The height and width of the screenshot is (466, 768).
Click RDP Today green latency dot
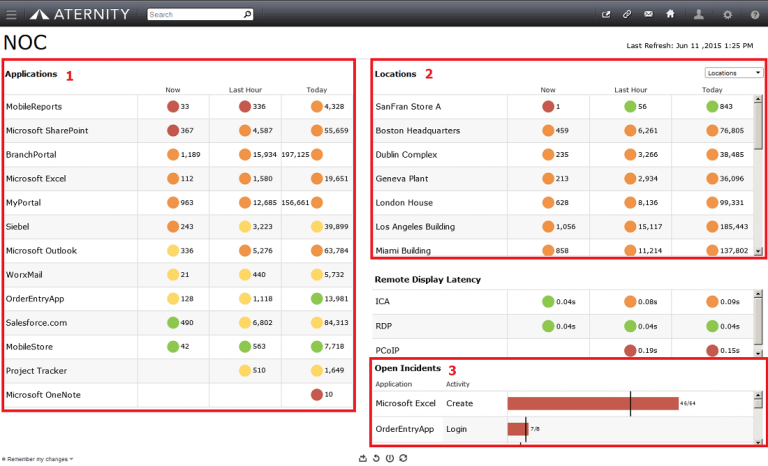(x=712, y=326)
